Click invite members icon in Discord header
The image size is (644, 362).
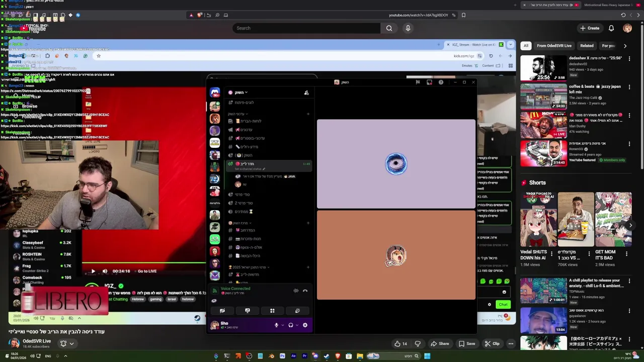pyautogui.click(x=306, y=93)
